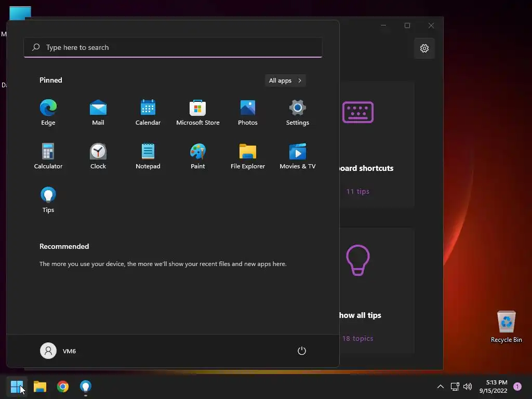This screenshot has width=532, height=399.
Task: Launch the Mail app
Action: 98,113
